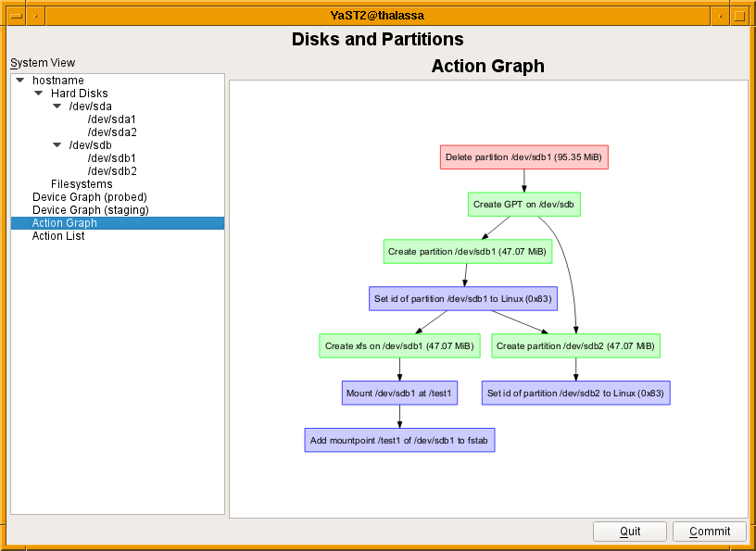This screenshot has height=551, width=756.
Task: Select the Create GPT on /dev/sdb node
Action: (524, 205)
